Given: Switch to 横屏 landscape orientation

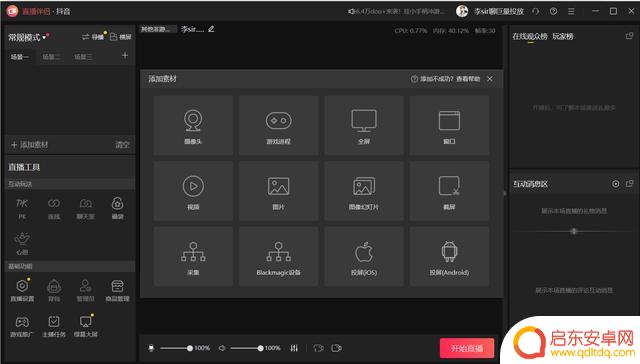Looking at the screenshot, I should coord(121,37).
